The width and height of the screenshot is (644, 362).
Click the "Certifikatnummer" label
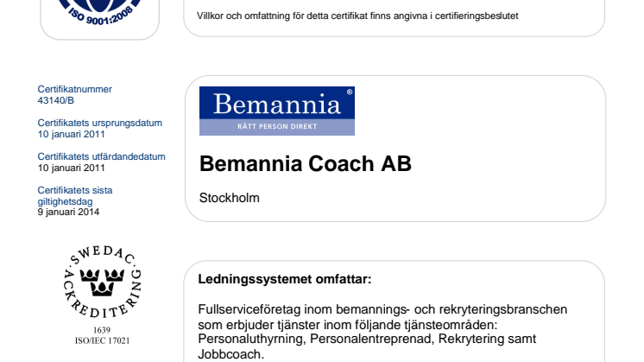(x=75, y=89)
